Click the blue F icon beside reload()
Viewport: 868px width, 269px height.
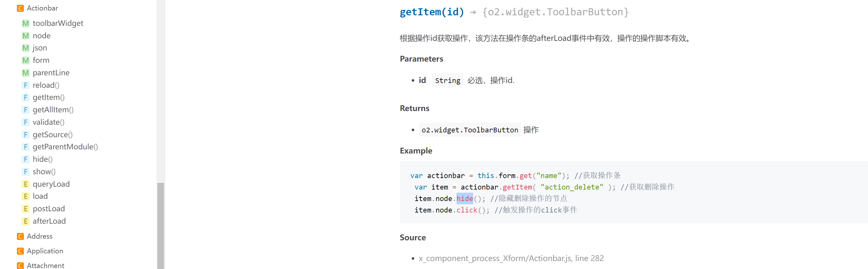pos(25,86)
